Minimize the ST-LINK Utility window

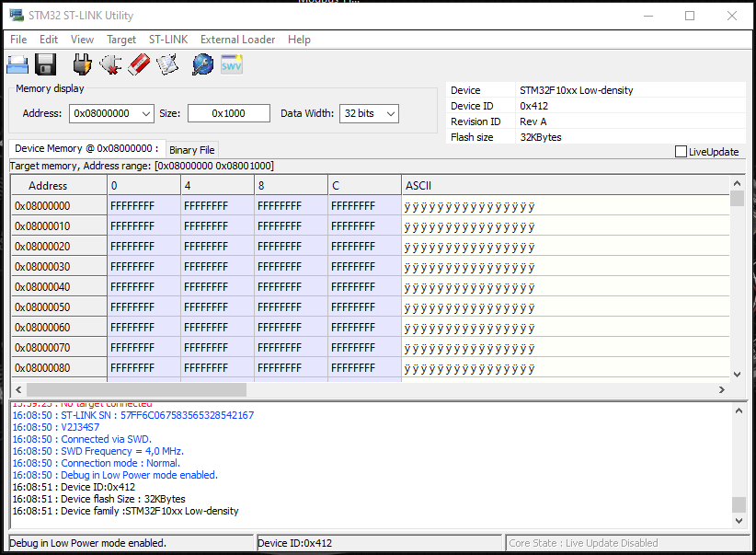click(648, 16)
